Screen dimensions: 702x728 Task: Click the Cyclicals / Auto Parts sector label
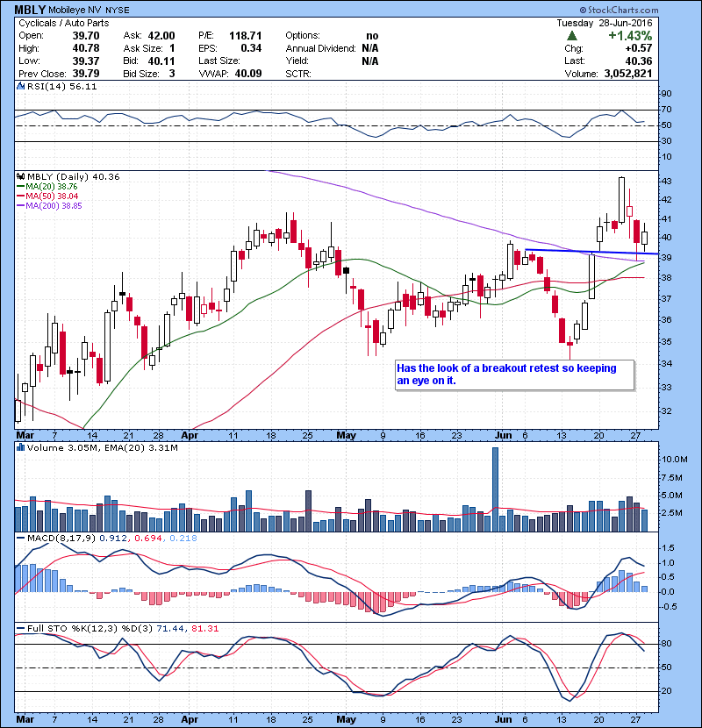point(64,23)
